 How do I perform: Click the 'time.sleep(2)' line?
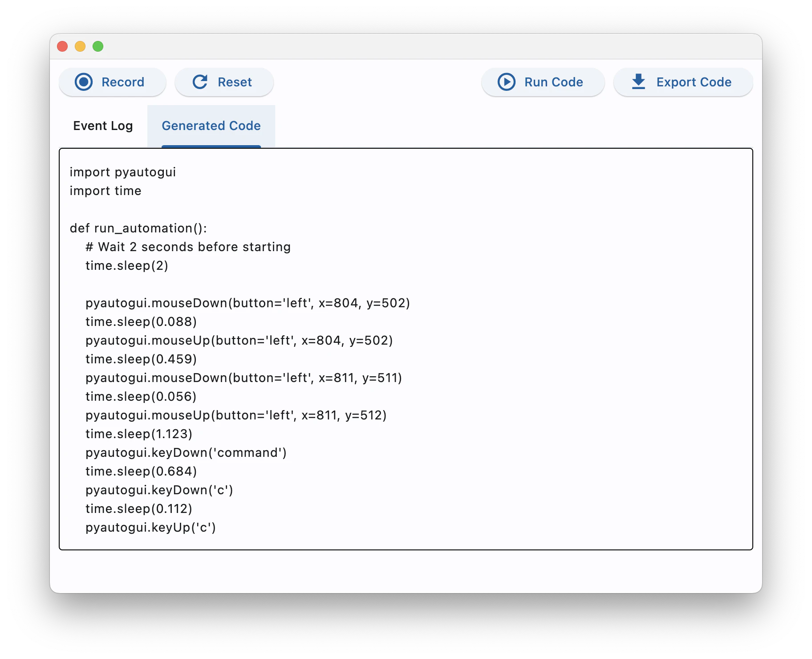pos(127,266)
